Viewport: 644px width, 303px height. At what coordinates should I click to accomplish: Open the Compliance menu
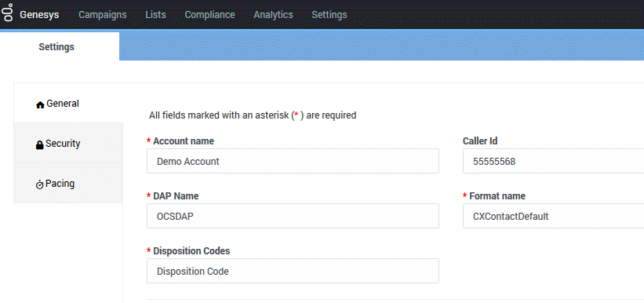pos(210,15)
